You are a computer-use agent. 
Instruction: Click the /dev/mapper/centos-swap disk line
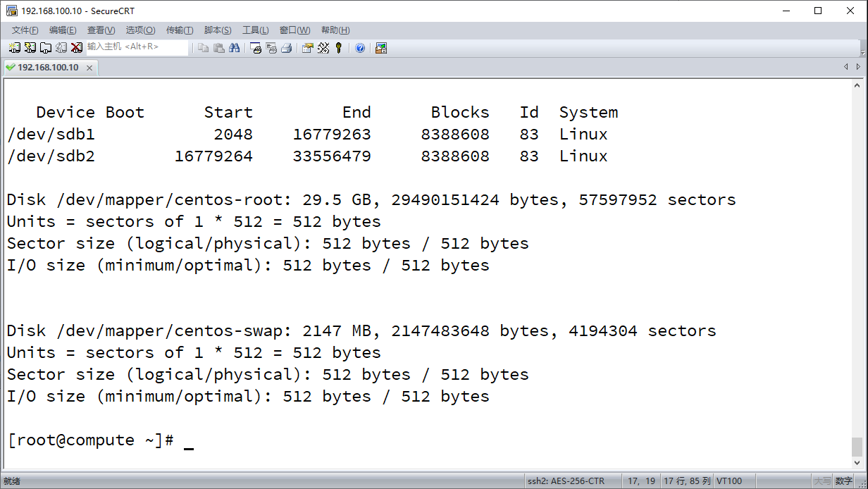pos(361,331)
